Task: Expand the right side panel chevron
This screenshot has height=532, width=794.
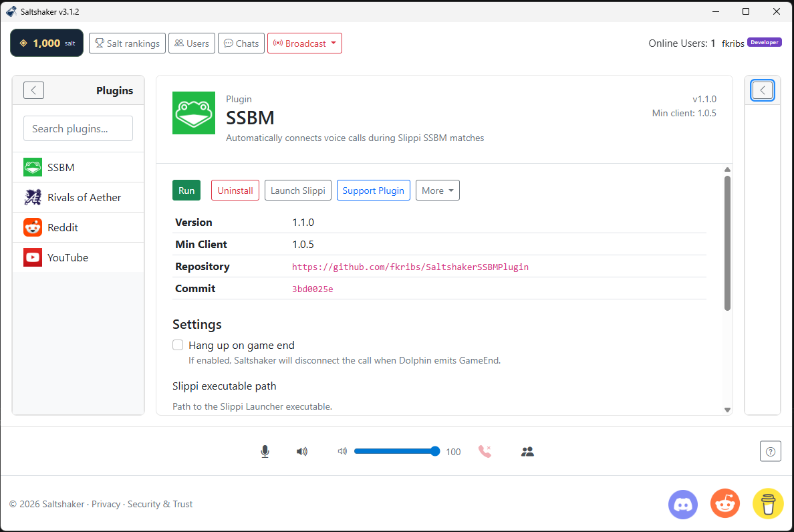Action: click(763, 91)
